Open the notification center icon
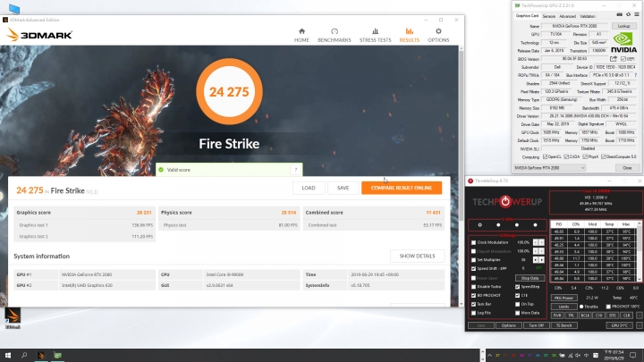644x362 pixels. (633, 356)
